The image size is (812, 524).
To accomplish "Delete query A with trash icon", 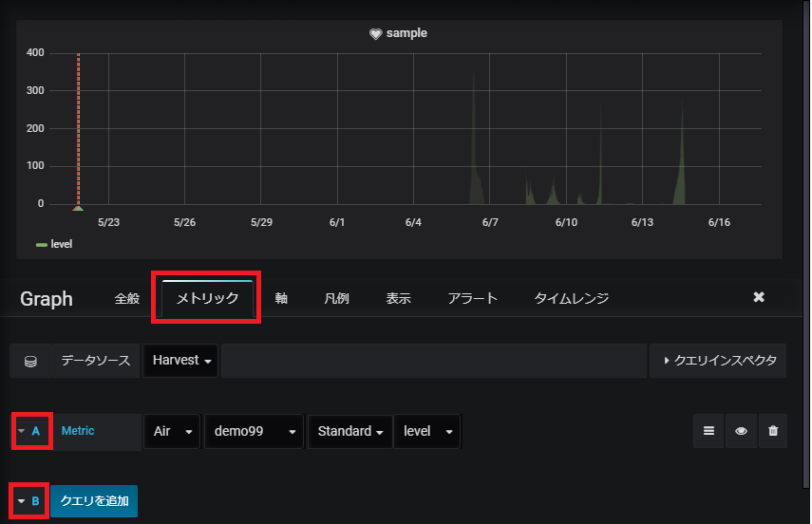I will (773, 431).
